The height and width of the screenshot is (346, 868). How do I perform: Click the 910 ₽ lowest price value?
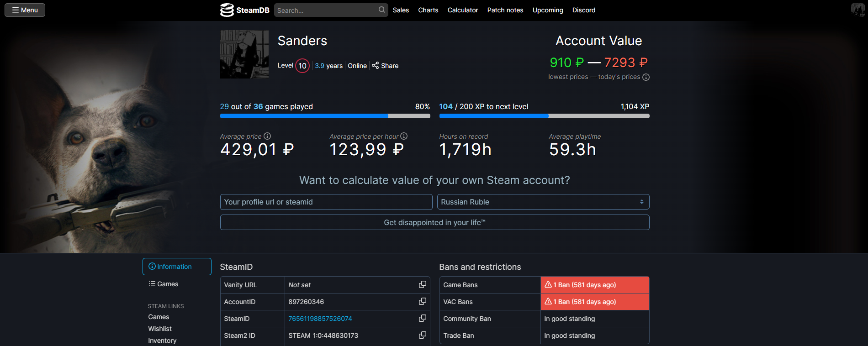567,63
